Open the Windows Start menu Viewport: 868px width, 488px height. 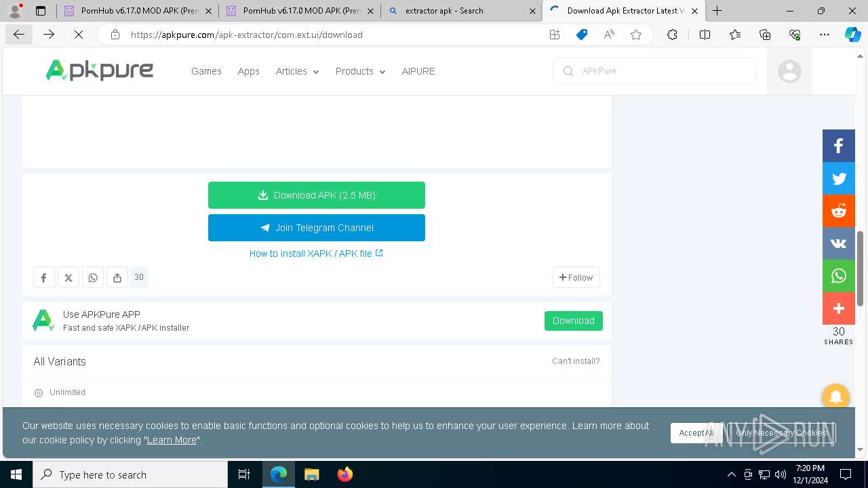(16, 474)
